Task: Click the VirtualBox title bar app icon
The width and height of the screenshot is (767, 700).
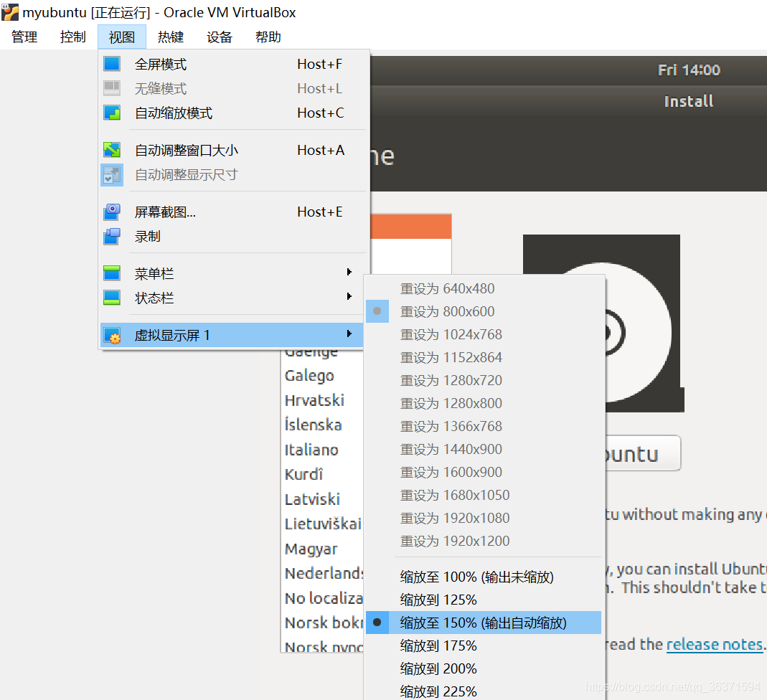Action: [x=10, y=12]
